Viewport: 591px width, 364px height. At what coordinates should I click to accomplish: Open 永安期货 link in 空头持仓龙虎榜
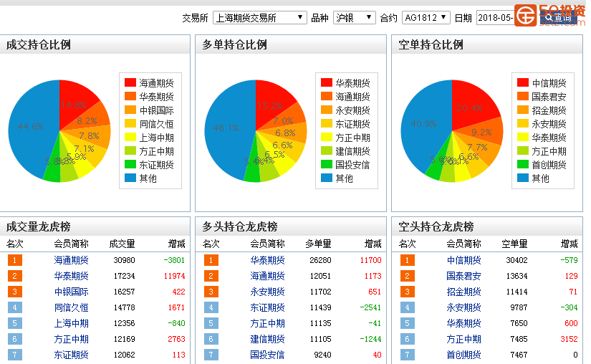click(464, 307)
